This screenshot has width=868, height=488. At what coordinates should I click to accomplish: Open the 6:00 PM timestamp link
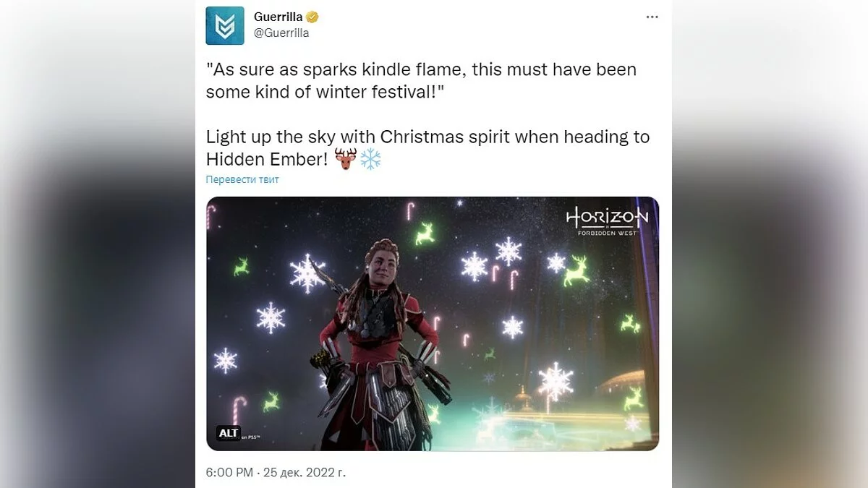pyautogui.click(x=229, y=472)
